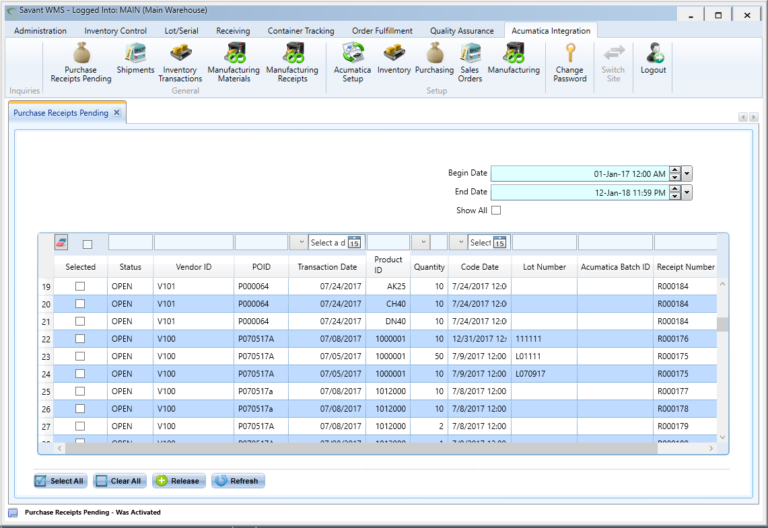
Task: Check the Selected box for row 24
Action: pos(80,374)
